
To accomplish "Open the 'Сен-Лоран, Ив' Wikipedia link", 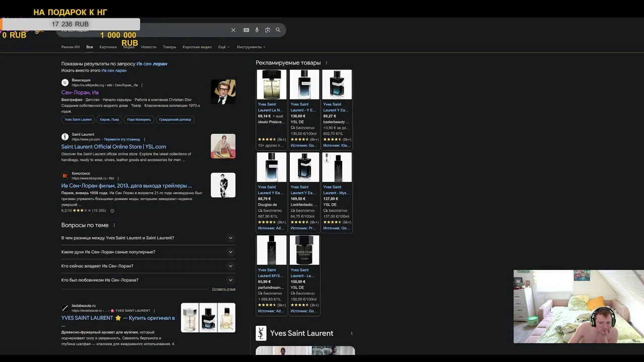I will pos(80,93).
